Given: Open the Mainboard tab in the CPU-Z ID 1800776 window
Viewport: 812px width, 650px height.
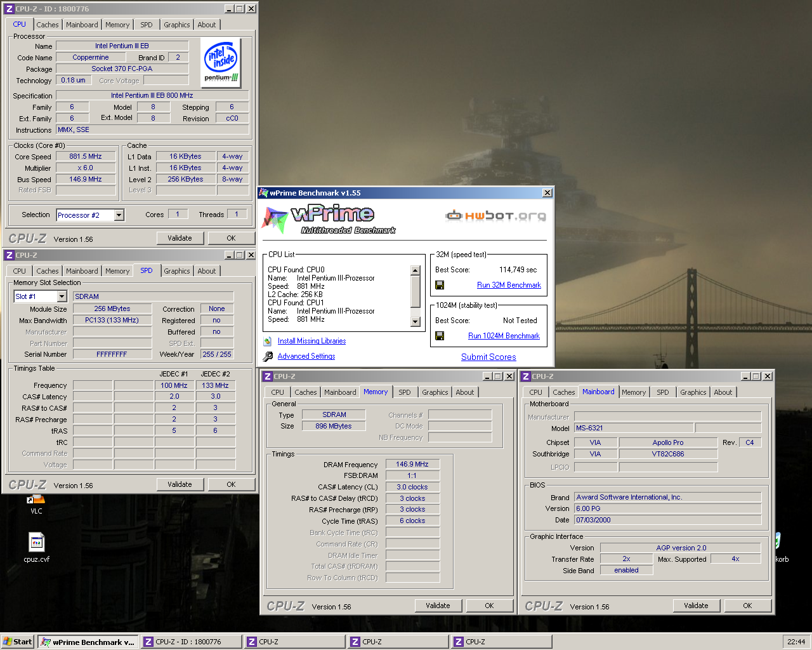Looking at the screenshot, I should point(82,25).
